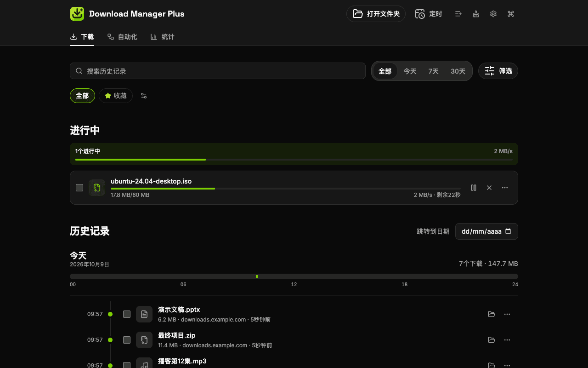Image resolution: width=588 pixels, height=368 pixels.
Task: Click the Download Manager Plus logo icon
Action: [x=77, y=14]
